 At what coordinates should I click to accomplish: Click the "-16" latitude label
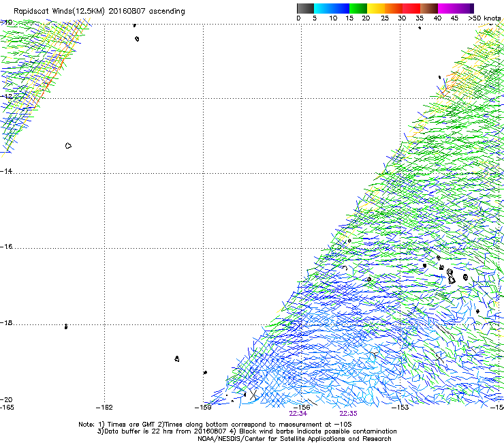(x=6, y=247)
